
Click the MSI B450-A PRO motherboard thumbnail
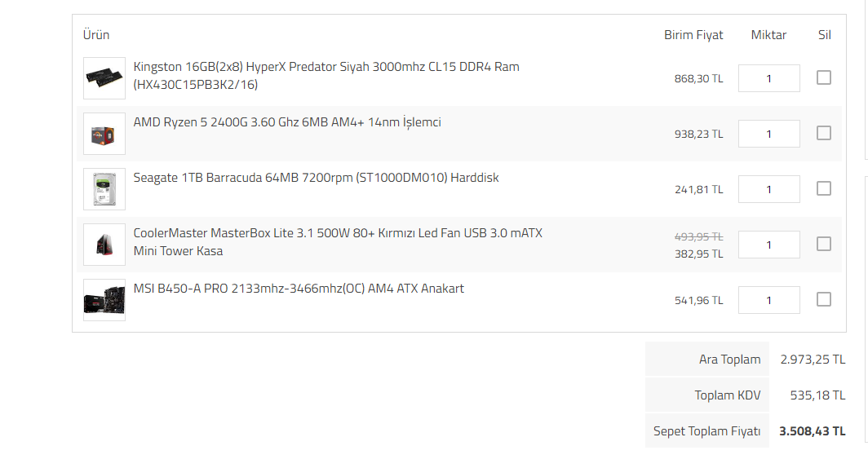[104, 300]
